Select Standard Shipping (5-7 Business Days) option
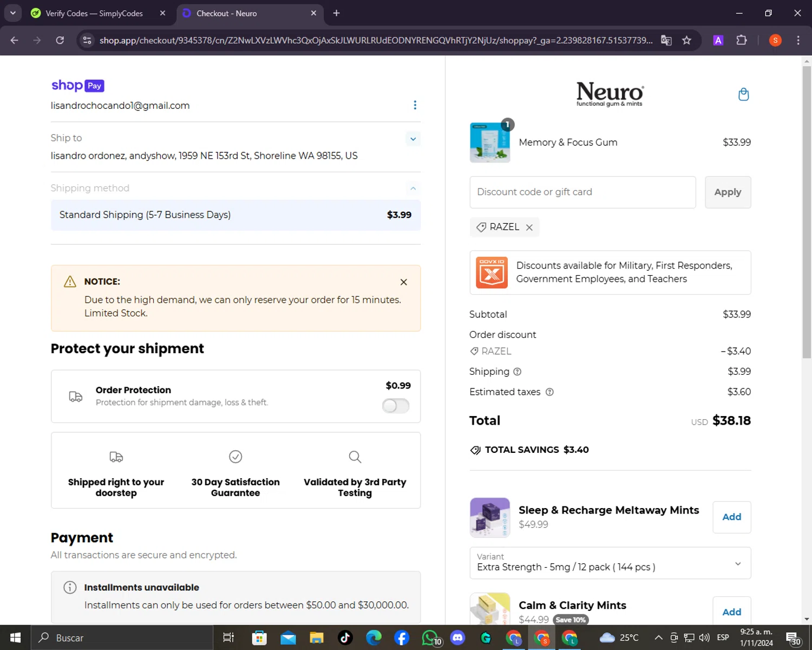The image size is (812, 650). [235, 215]
